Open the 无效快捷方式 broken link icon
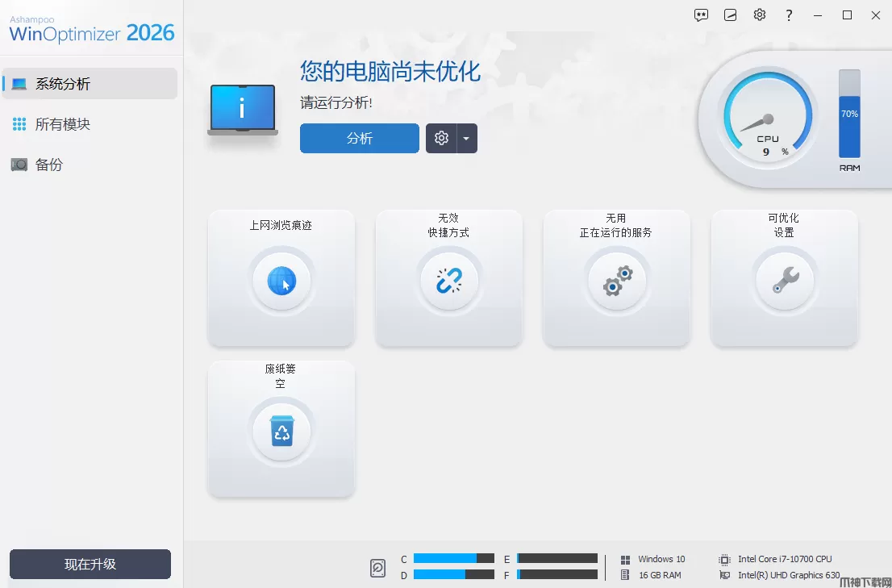Viewport: 892px width, 588px height. (449, 281)
